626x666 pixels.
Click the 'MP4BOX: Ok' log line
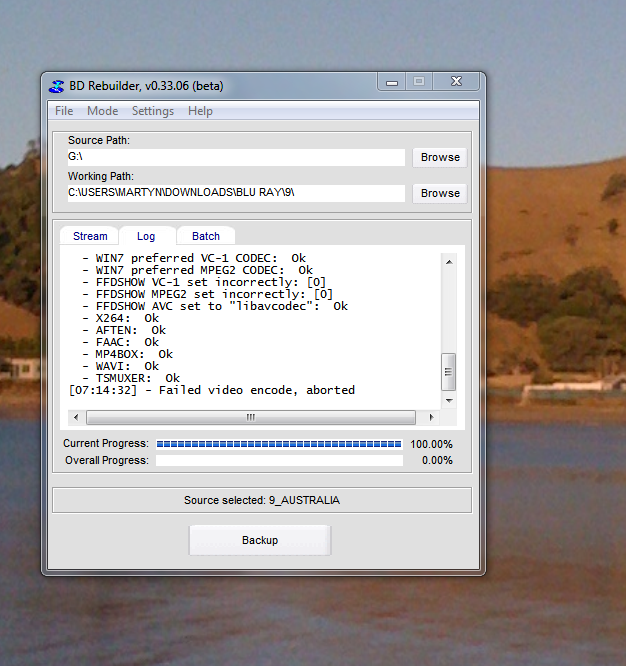coord(127,354)
